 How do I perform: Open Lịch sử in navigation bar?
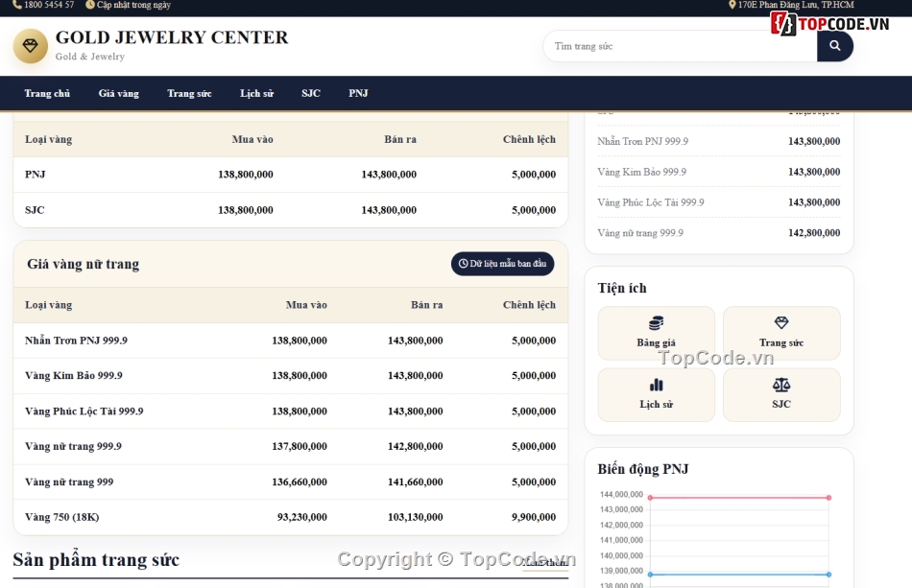tap(256, 93)
